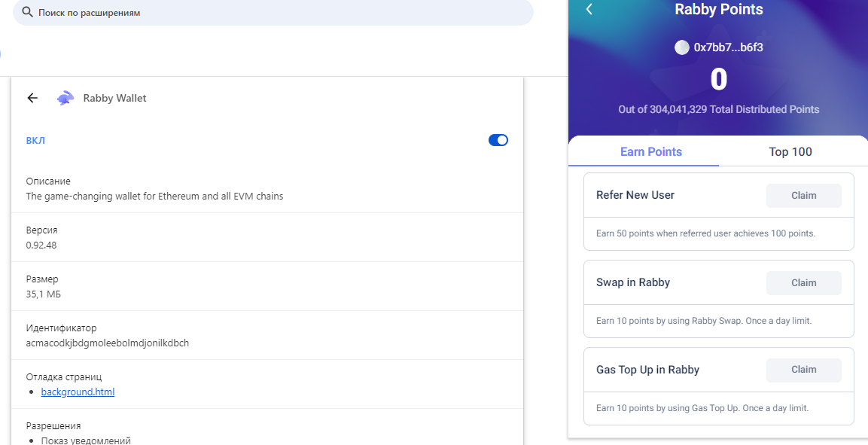Click the 'Earn 50 points when referred user' text
Screen dimensions: 868x445
pyautogui.click(x=706, y=233)
